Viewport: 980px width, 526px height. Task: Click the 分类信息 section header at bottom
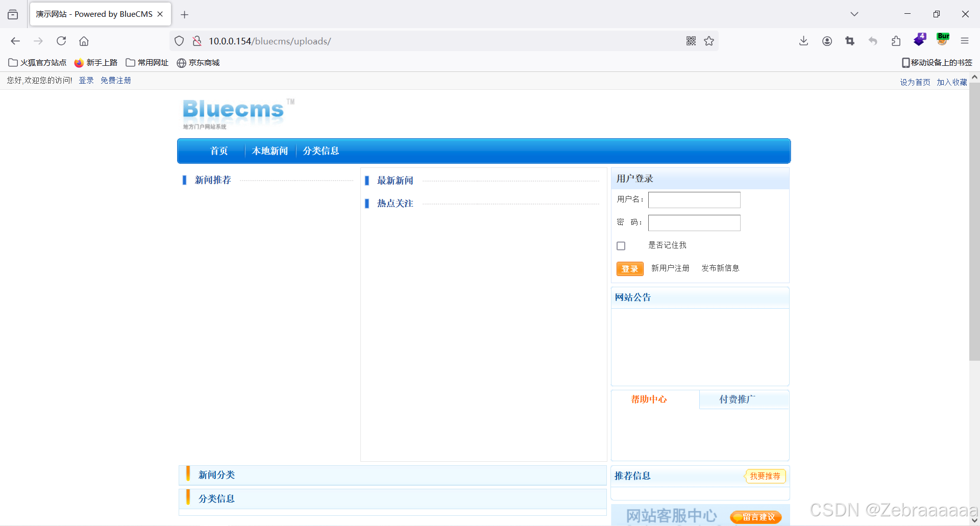tap(393, 499)
